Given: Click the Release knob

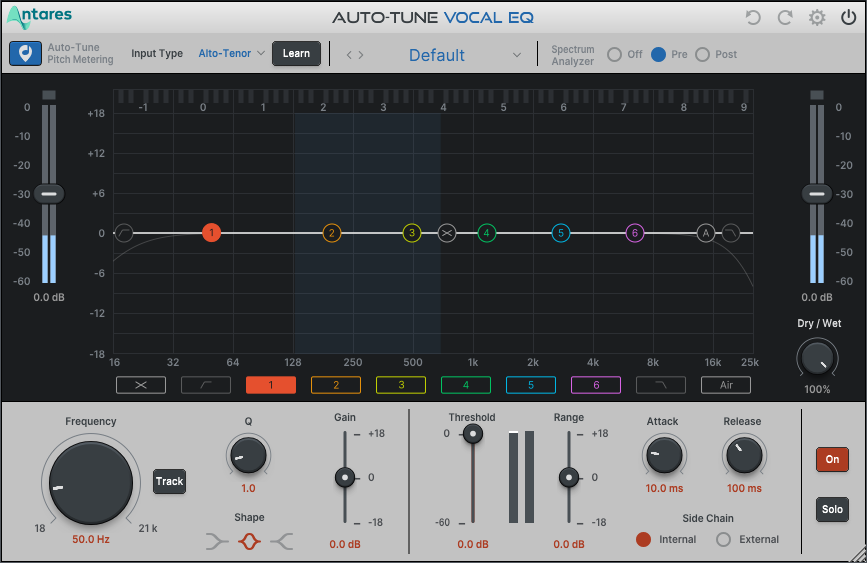Looking at the screenshot, I should click(744, 455).
